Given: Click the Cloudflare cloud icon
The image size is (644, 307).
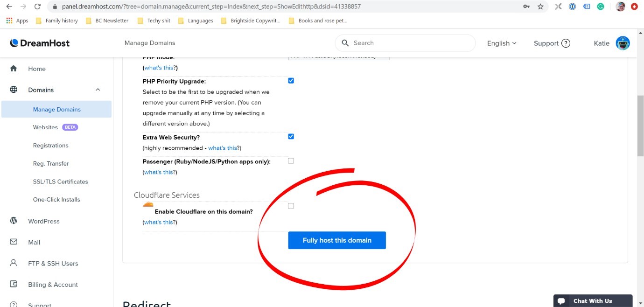Looking at the screenshot, I should 148,204.
